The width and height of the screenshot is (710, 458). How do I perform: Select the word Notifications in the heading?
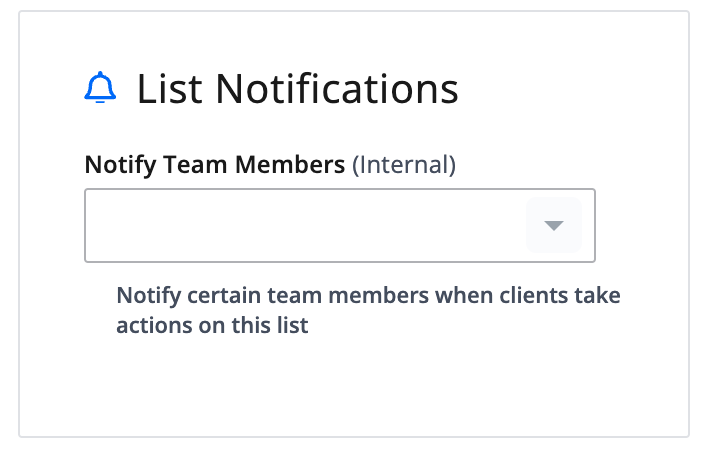tap(337, 89)
